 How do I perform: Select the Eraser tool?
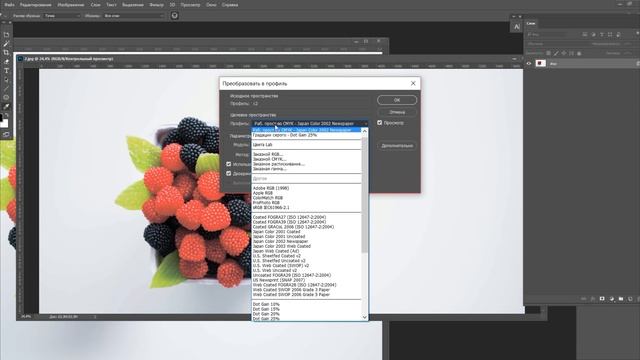coord(6,62)
